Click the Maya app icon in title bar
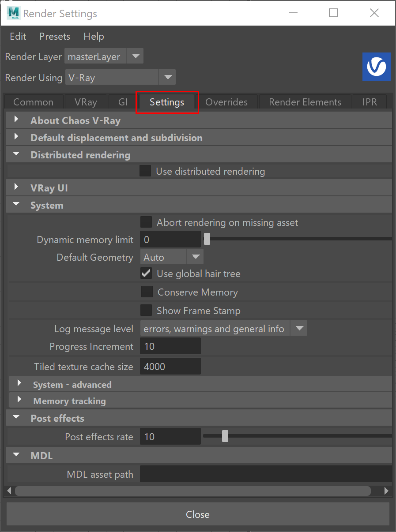The height and width of the screenshot is (532, 396). (13, 13)
